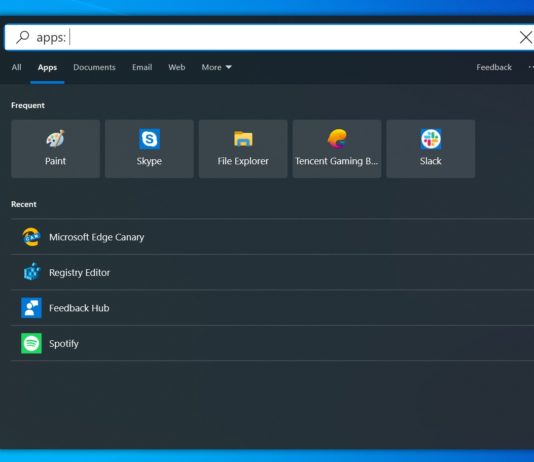
Task: Select the Apps tab
Action: [47, 67]
